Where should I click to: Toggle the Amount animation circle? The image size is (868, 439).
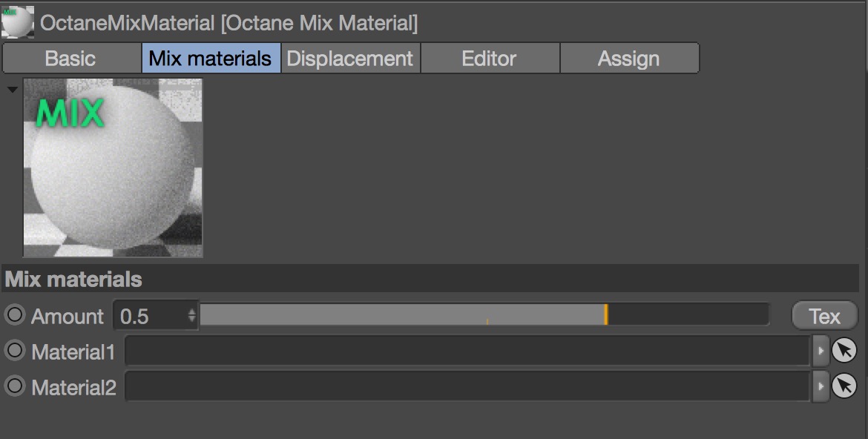point(14,315)
